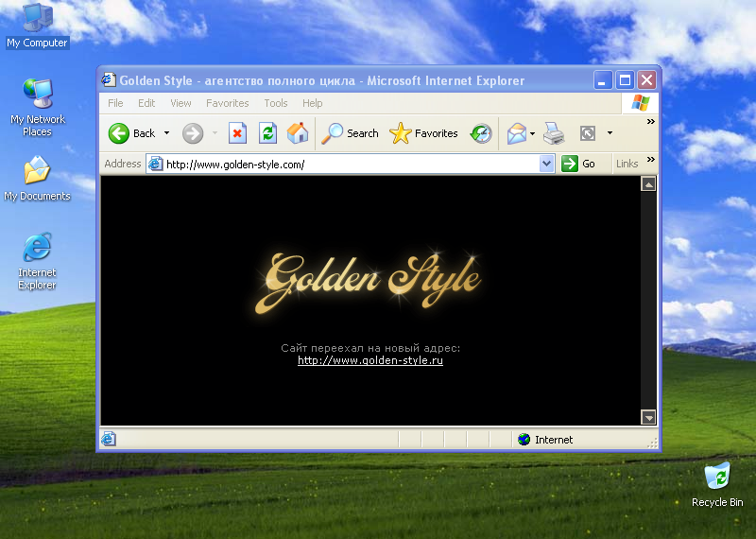Click the Mail envelope icon

tap(516, 133)
